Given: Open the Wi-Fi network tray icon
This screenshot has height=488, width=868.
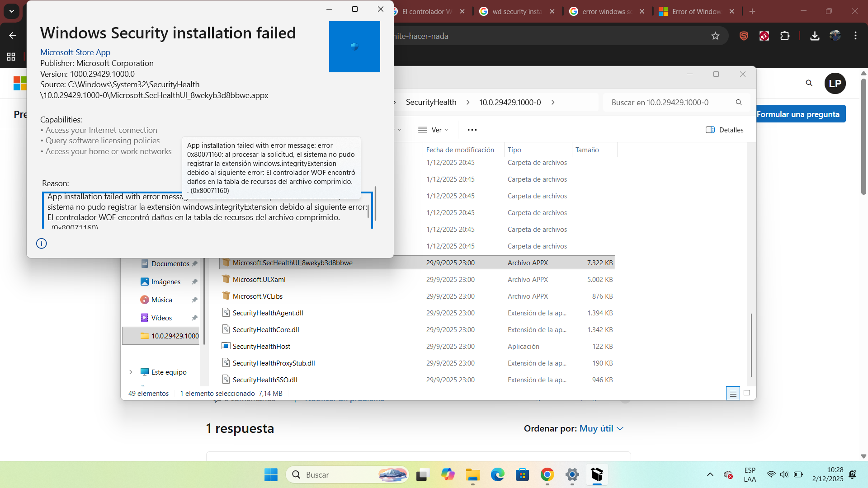Looking at the screenshot, I should (x=771, y=474).
